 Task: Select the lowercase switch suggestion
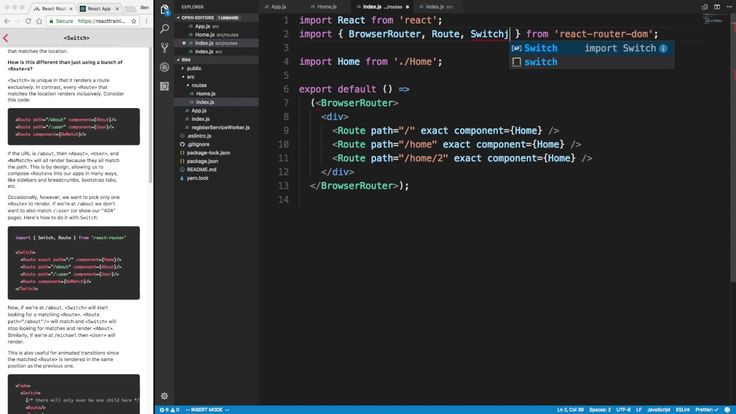[x=592, y=62]
